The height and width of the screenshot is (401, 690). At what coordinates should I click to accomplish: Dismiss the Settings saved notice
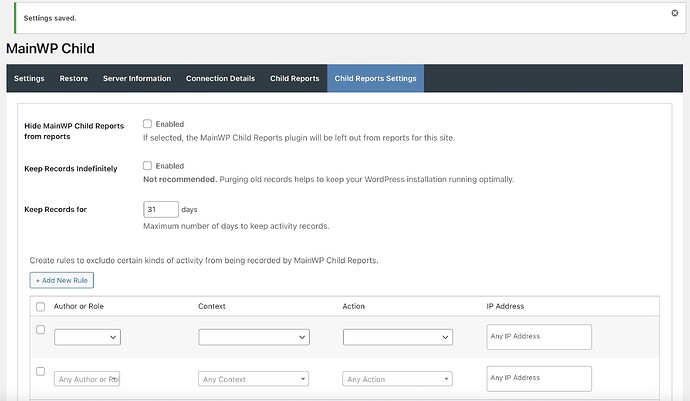coord(675,13)
